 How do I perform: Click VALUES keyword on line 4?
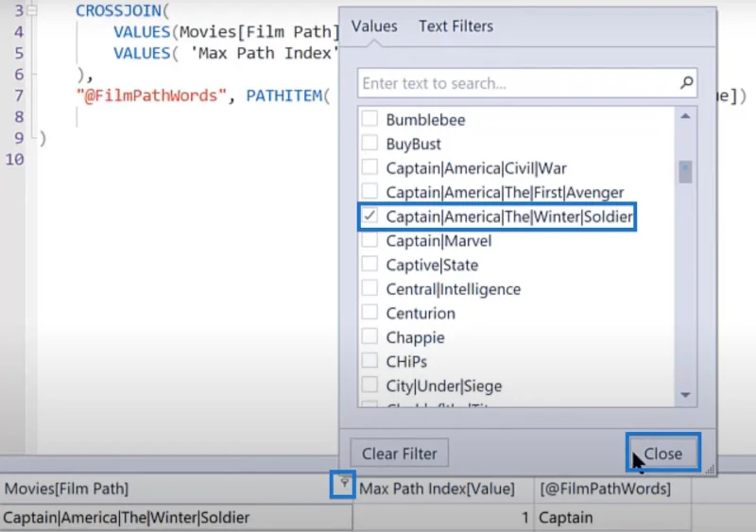(x=142, y=32)
